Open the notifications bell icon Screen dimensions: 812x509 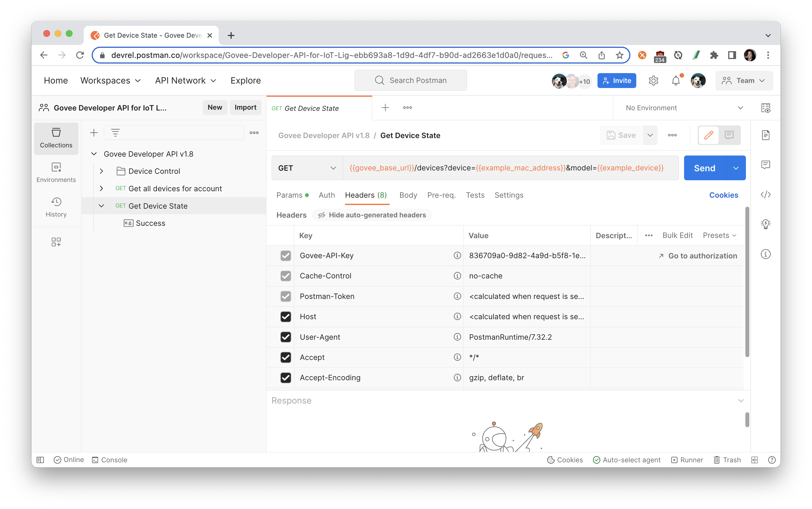pos(676,81)
